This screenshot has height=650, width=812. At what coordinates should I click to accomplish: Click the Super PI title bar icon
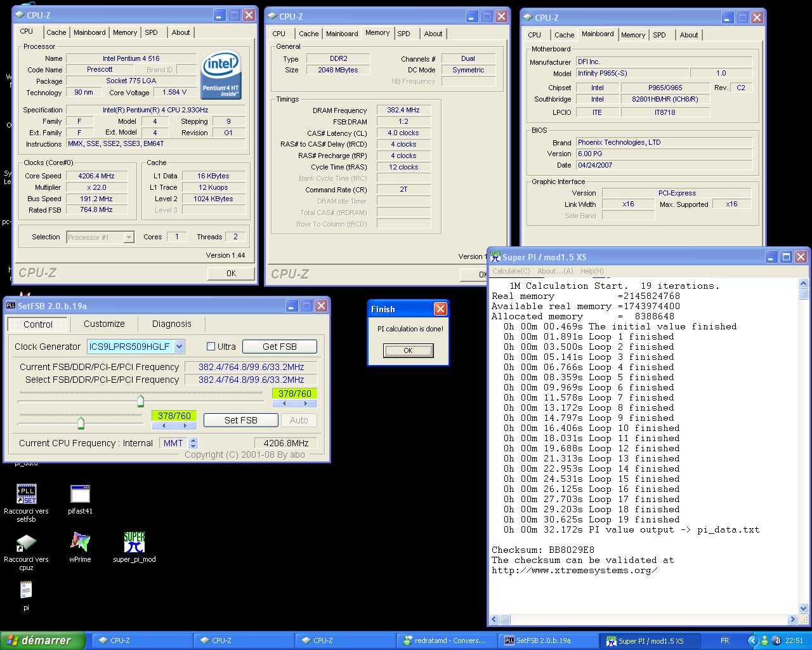495,256
